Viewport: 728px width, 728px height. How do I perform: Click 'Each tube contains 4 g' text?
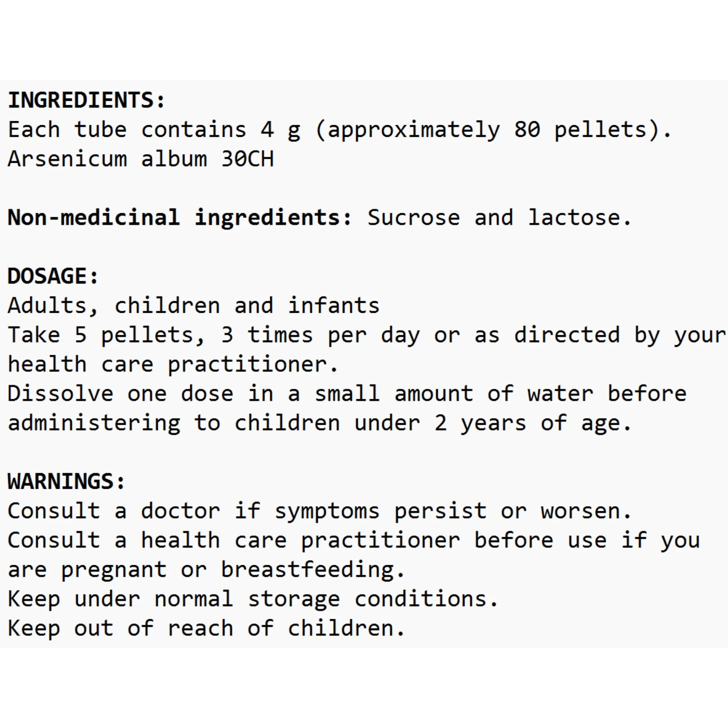[154, 130]
